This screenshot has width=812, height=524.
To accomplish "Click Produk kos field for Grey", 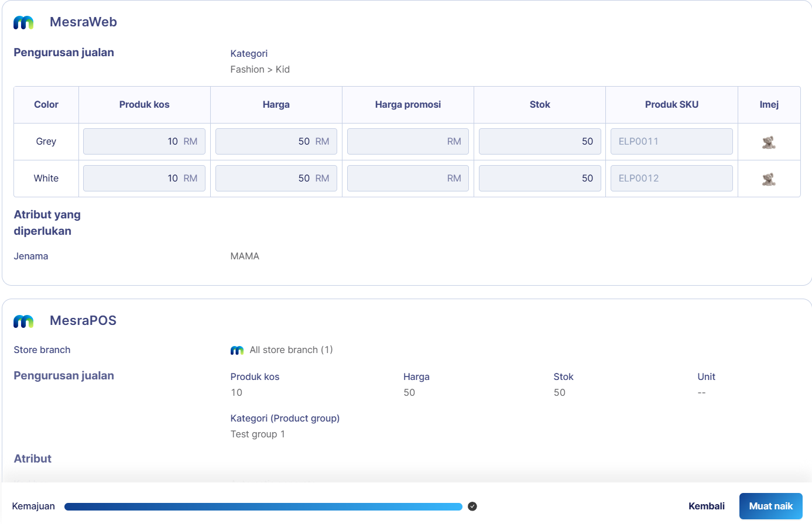I will coord(144,142).
